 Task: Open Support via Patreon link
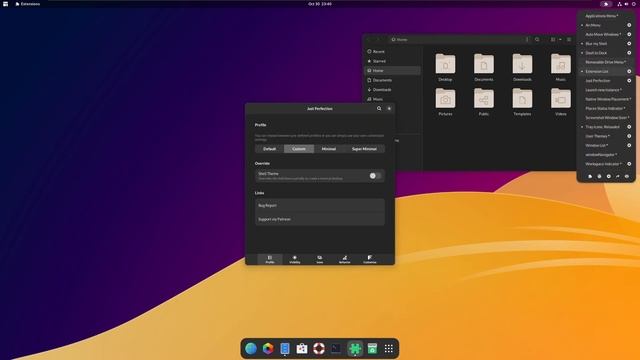click(x=320, y=219)
